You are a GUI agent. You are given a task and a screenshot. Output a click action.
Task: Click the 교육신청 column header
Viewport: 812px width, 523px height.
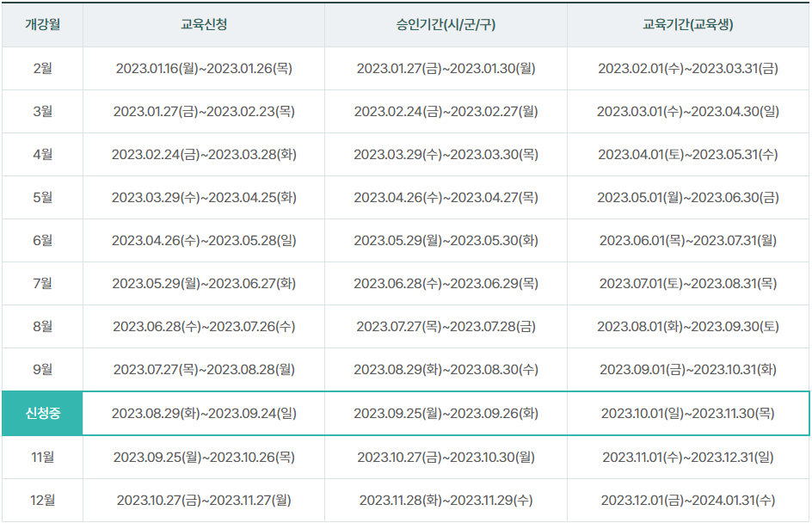point(204,25)
